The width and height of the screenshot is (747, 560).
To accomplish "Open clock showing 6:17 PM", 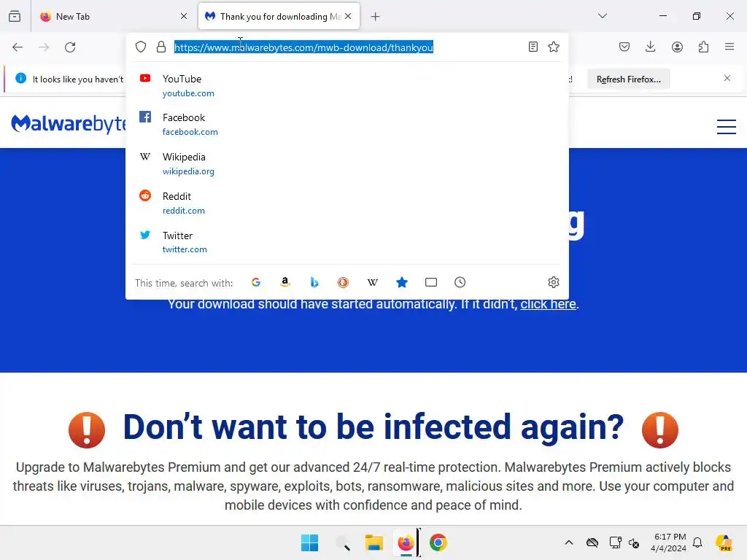I will point(668,542).
